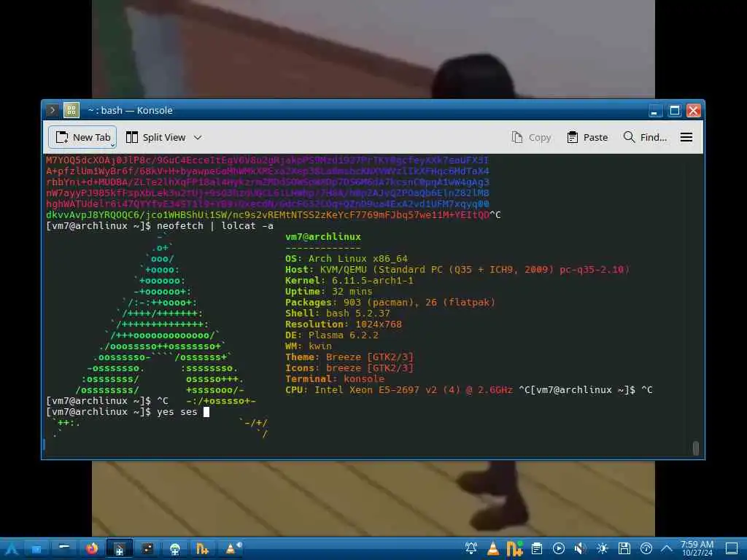Click the 'Resolution: 1024x768' line

[x=344, y=324]
